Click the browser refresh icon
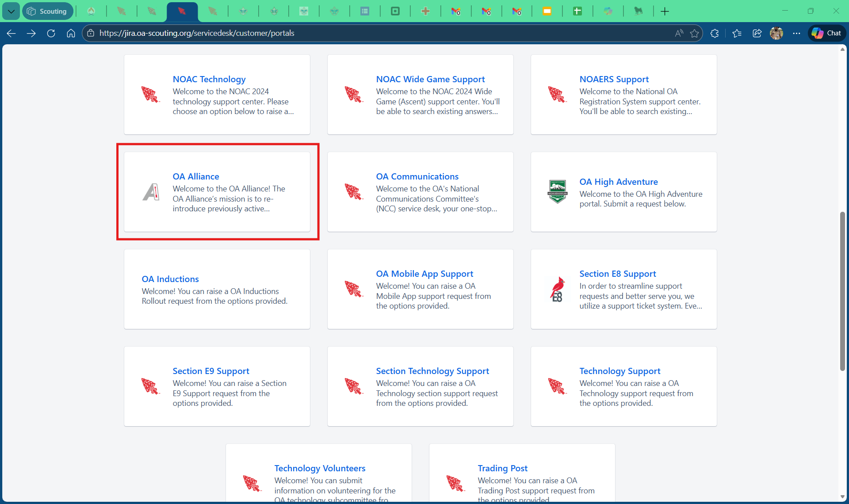 (x=51, y=33)
